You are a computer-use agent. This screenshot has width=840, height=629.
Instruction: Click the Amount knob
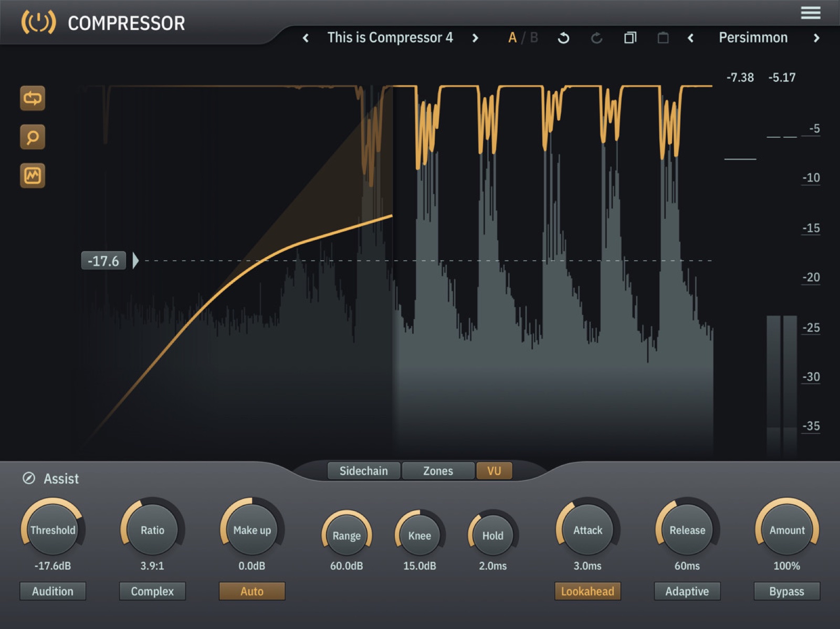pos(787,530)
